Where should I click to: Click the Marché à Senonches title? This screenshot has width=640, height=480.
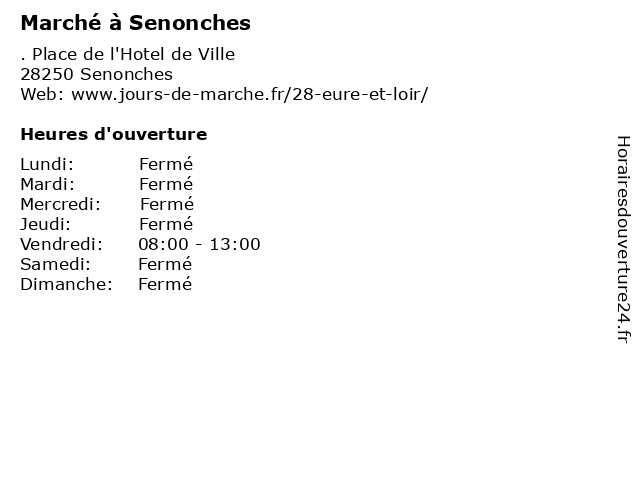point(136,22)
